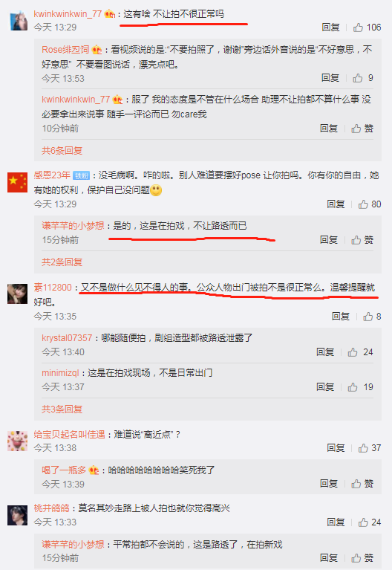Like Rose绯丑饲's reply with 9 likes

363,78
